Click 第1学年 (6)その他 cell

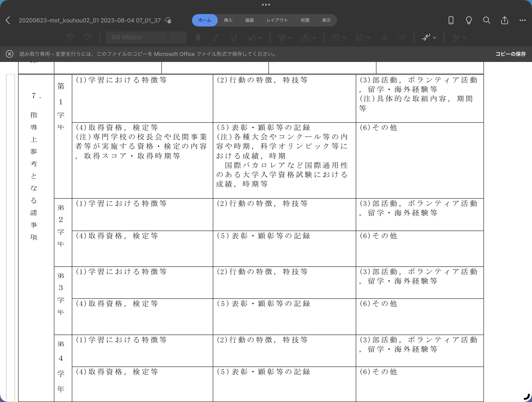coord(420,160)
